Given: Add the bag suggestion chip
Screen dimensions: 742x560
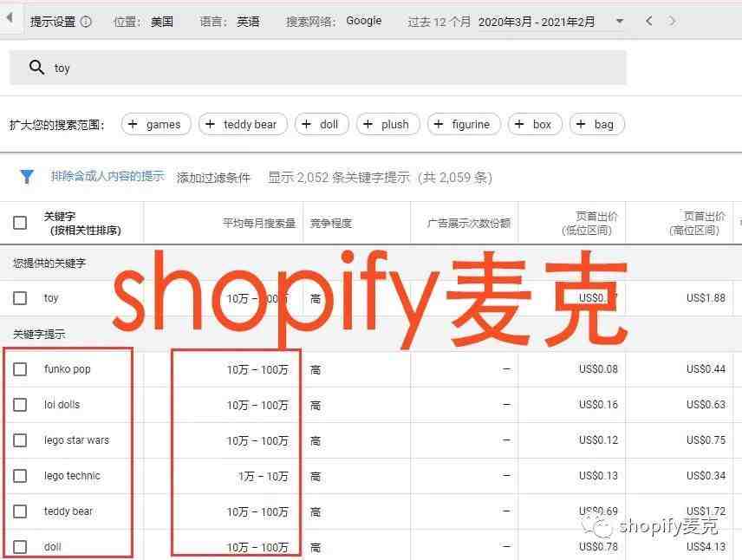Looking at the screenshot, I should pos(597,125).
